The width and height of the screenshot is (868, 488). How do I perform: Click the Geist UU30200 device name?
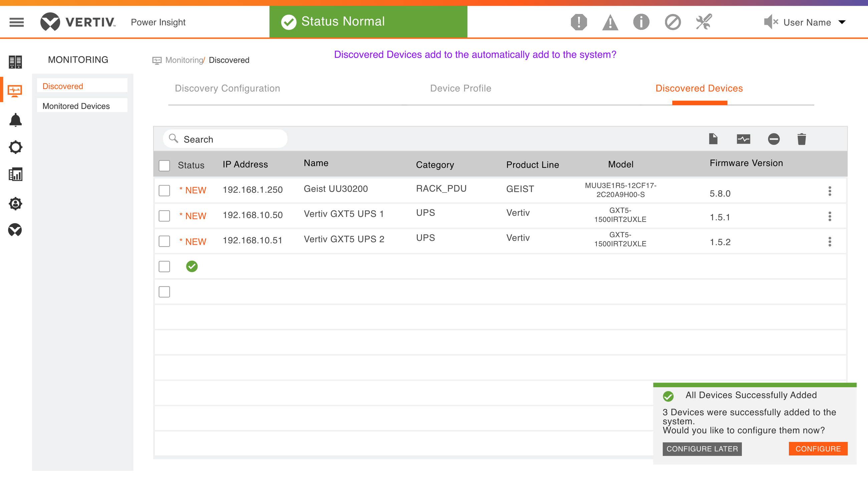(336, 189)
